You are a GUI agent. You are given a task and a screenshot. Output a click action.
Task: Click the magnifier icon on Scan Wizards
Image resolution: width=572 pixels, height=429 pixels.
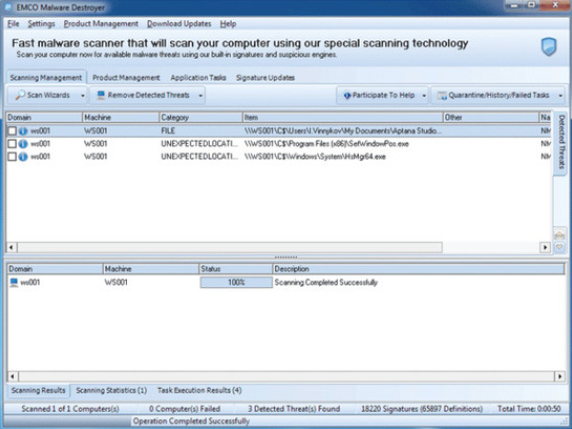tap(20, 95)
